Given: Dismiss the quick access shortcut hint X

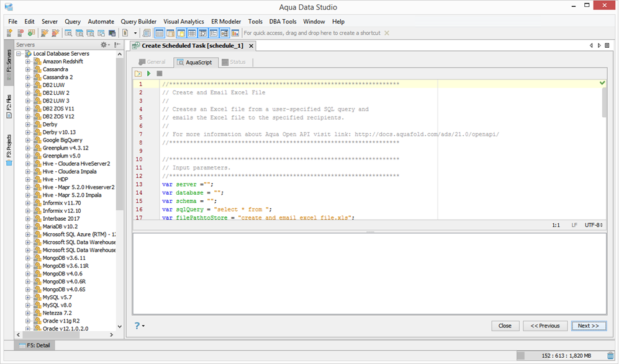Looking at the screenshot, I should (387, 33).
